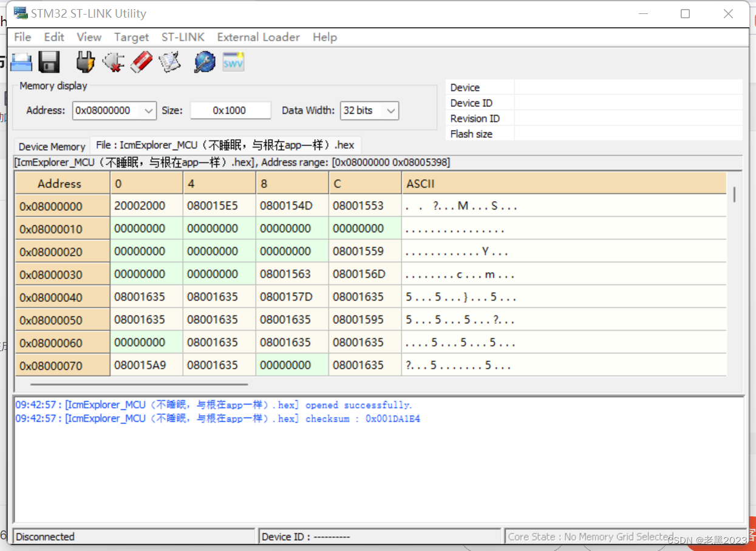Screen dimensions: 756x551
Task: Select row address 0x08000030
Action: coord(63,275)
